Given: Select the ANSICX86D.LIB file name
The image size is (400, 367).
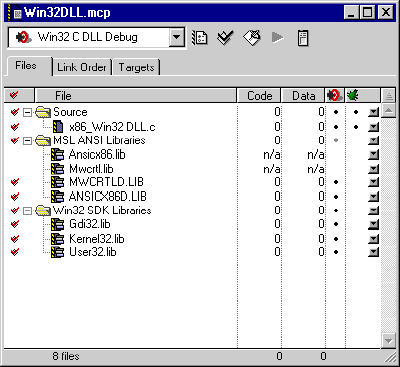Looking at the screenshot, I should point(108,197).
